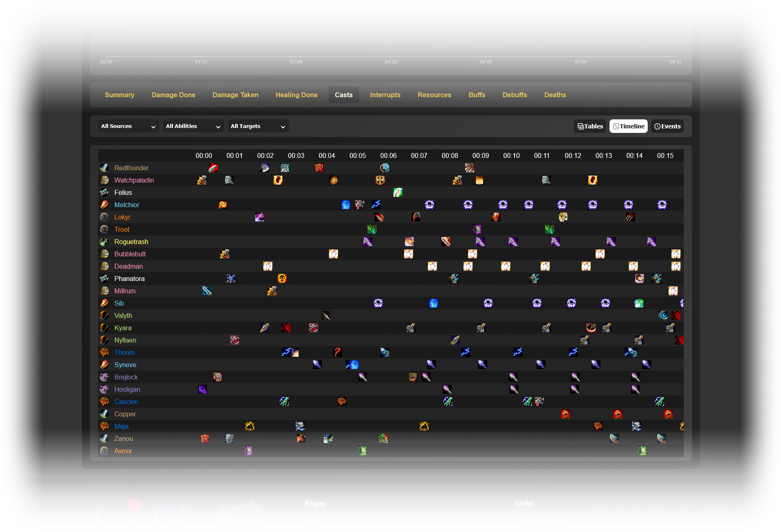Click the hunter class icon beside Valyth
781x532 pixels.
point(104,315)
